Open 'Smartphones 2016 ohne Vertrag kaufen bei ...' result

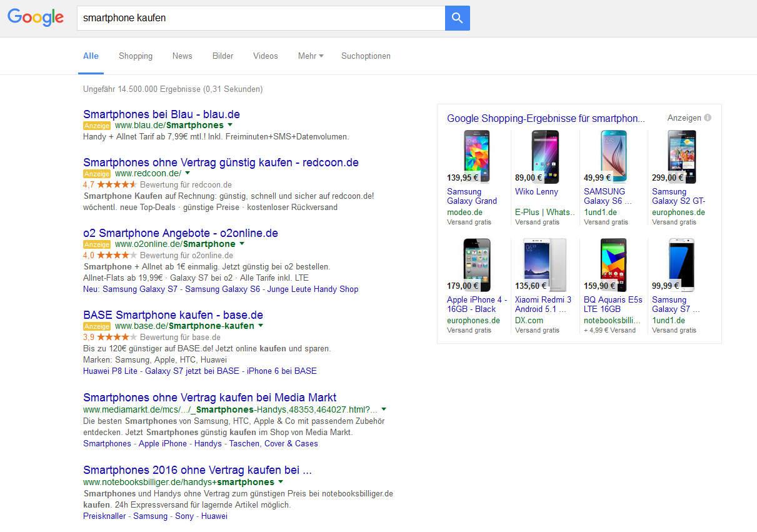click(198, 470)
